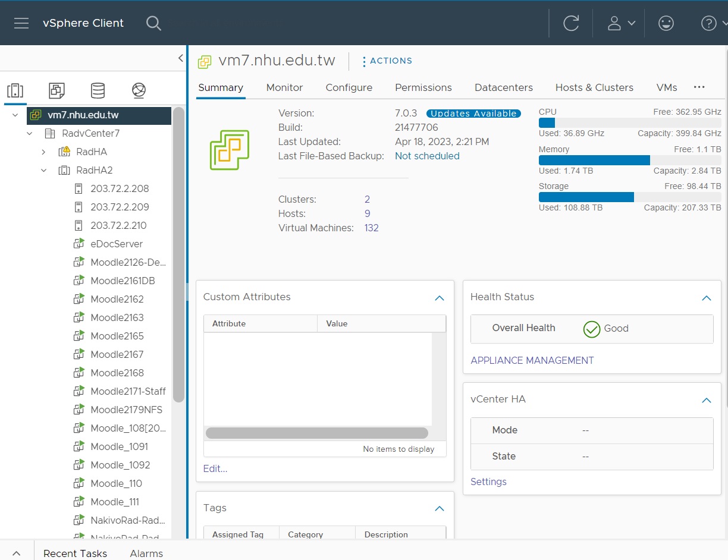Open the Not scheduled backup link
Viewport: 728px width, 560px height.
427,156
